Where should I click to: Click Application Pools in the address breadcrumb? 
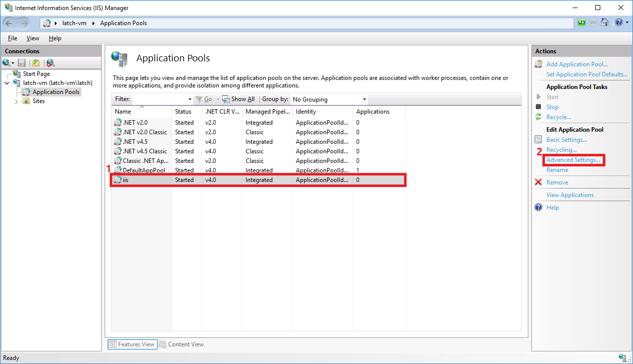123,23
